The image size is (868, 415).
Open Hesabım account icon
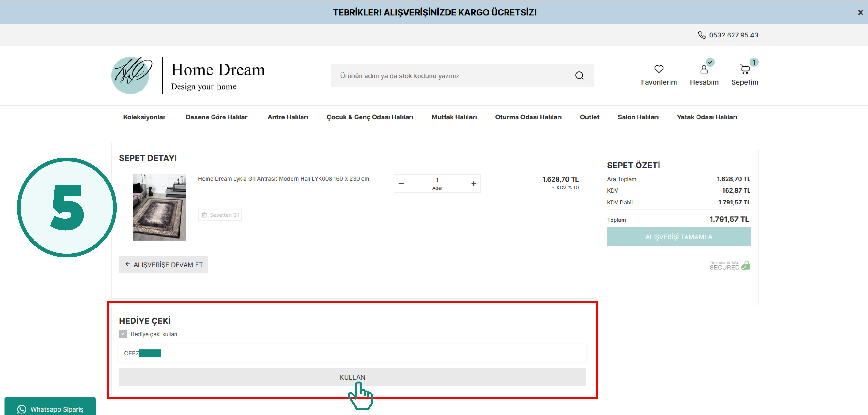(704, 69)
